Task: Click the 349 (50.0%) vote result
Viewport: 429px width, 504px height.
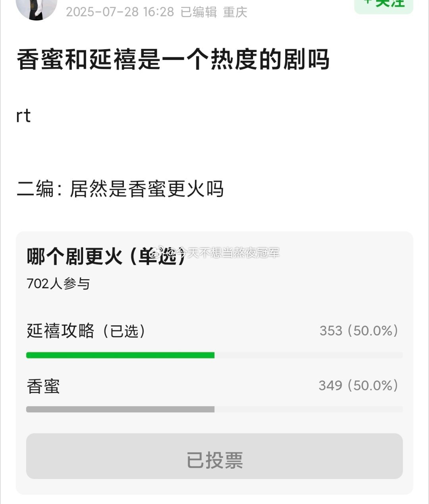Action: click(x=359, y=385)
